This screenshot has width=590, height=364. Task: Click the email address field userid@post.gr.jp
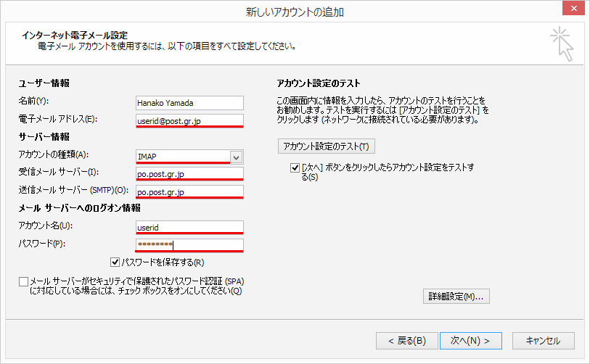point(189,120)
